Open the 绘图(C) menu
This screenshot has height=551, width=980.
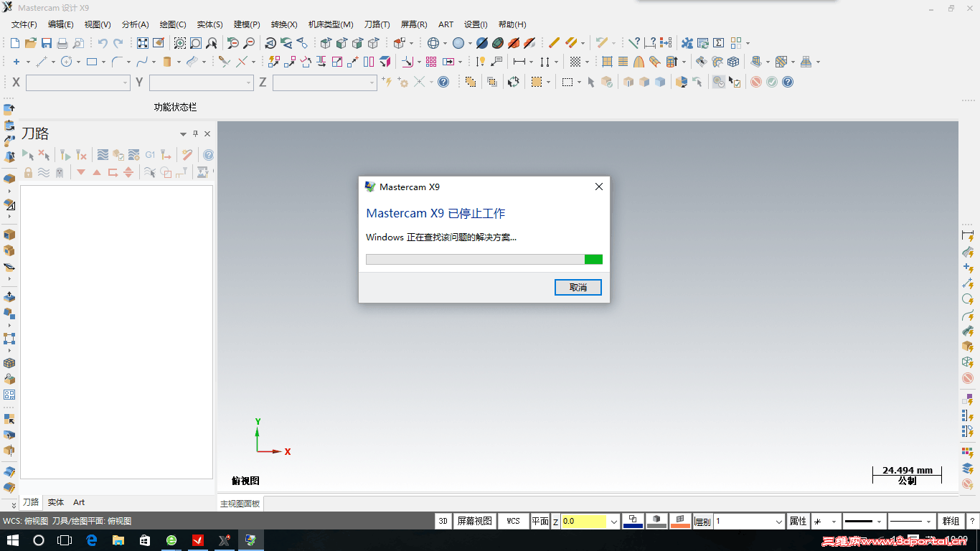173,24
